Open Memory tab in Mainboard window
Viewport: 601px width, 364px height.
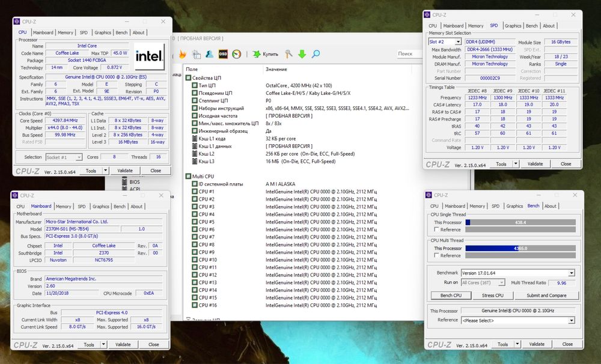[x=64, y=207]
